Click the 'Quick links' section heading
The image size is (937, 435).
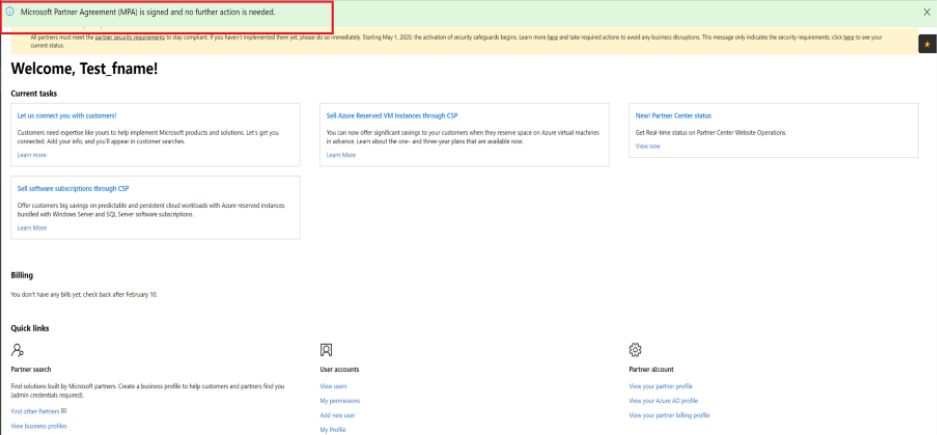click(30, 328)
